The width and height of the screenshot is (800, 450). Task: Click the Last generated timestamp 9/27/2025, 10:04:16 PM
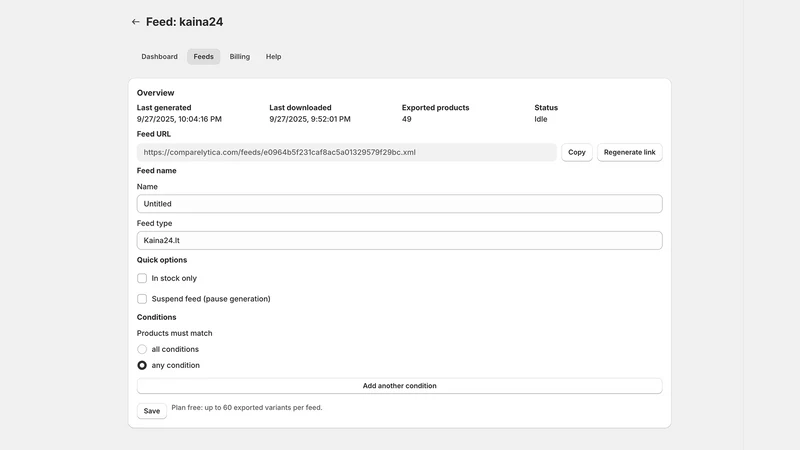click(179, 119)
